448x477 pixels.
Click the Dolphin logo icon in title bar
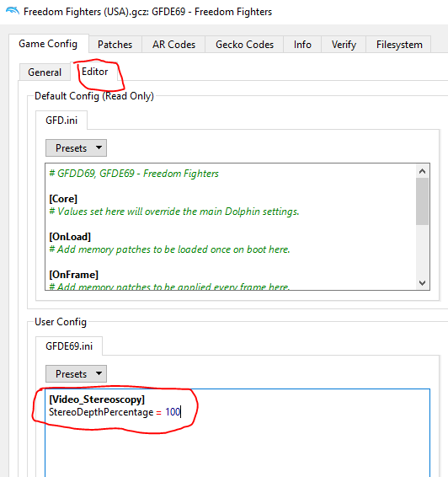click(x=13, y=11)
